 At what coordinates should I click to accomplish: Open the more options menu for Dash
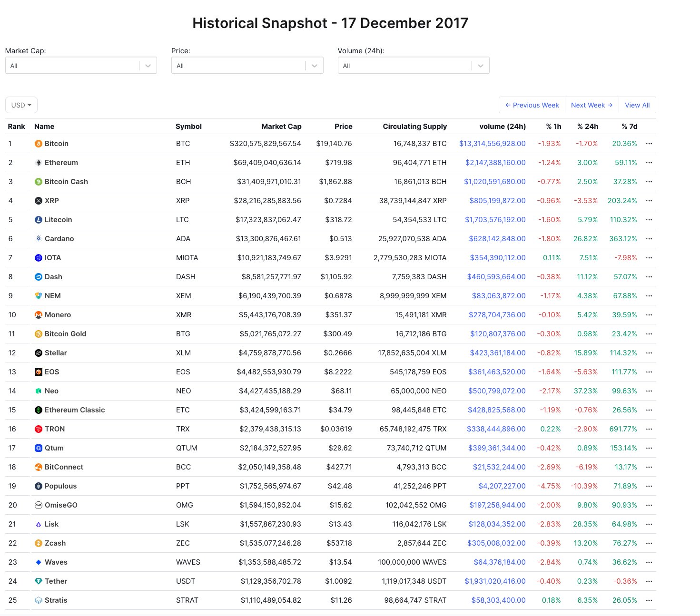[649, 277]
